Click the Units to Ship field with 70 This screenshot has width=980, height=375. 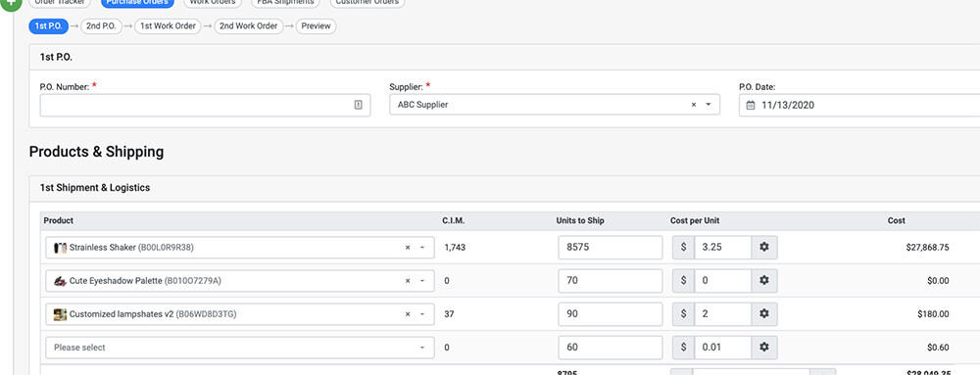coord(610,281)
